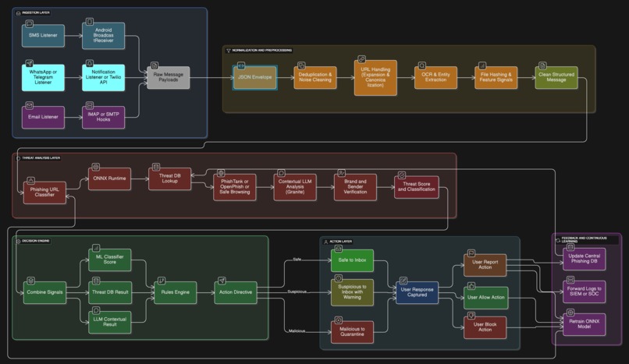Select the Clean Structured Message node
This screenshot has width=629, height=364.
556,77
